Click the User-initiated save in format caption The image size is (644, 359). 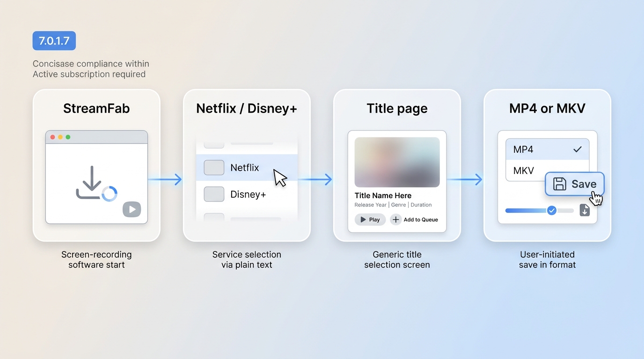[547, 259]
